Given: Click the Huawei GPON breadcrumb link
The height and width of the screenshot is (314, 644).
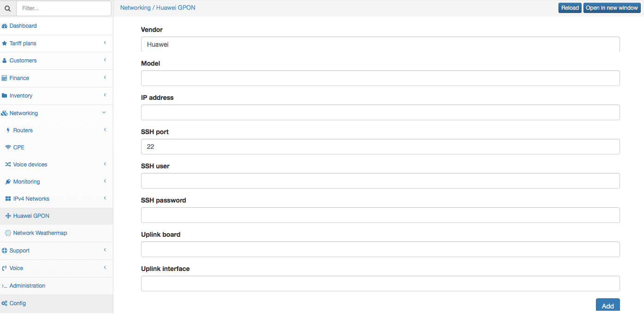Looking at the screenshot, I should pyautogui.click(x=176, y=8).
